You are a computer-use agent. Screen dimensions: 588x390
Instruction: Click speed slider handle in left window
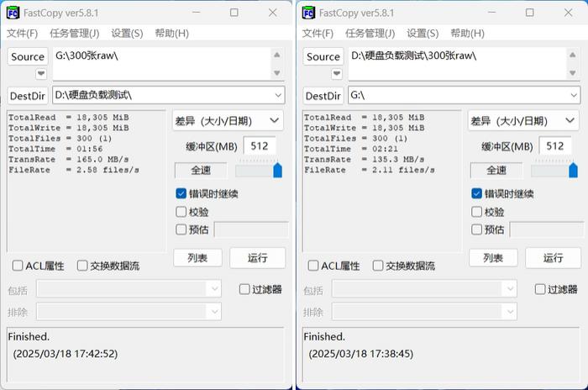click(x=277, y=171)
